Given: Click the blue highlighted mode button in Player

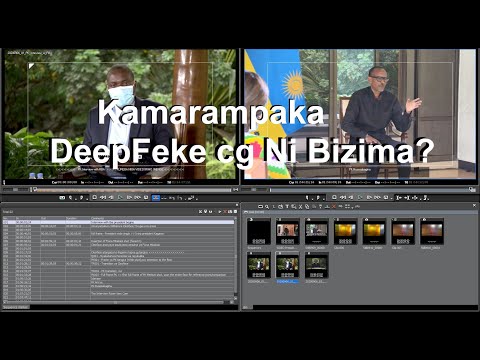Looking at the screenshot, I should (156, 198).
